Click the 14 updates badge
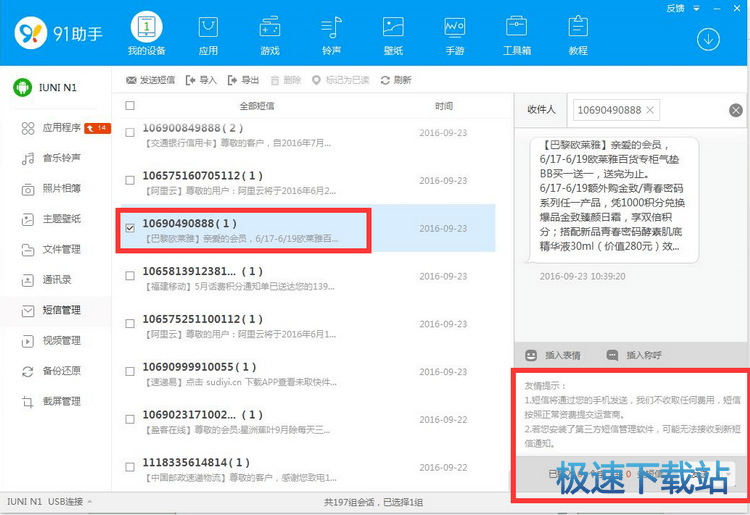Screen dimensions: 750x515 coord(98,128)
